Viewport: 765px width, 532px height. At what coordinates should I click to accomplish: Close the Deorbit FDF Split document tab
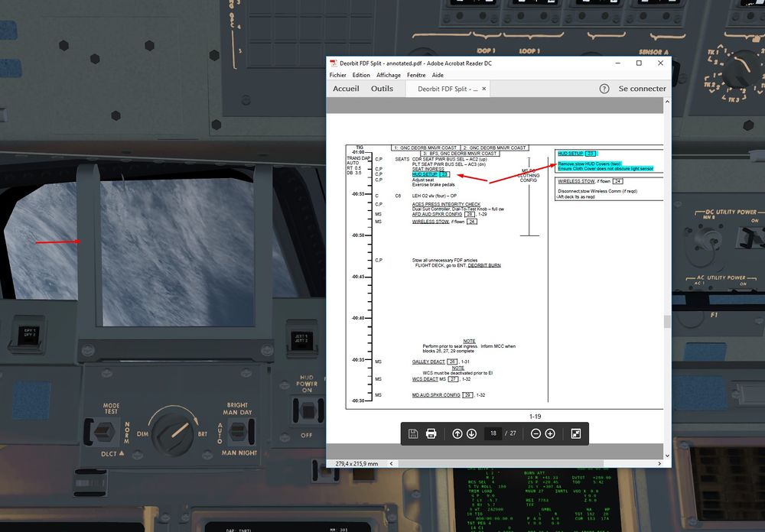[x=484, y=89]
